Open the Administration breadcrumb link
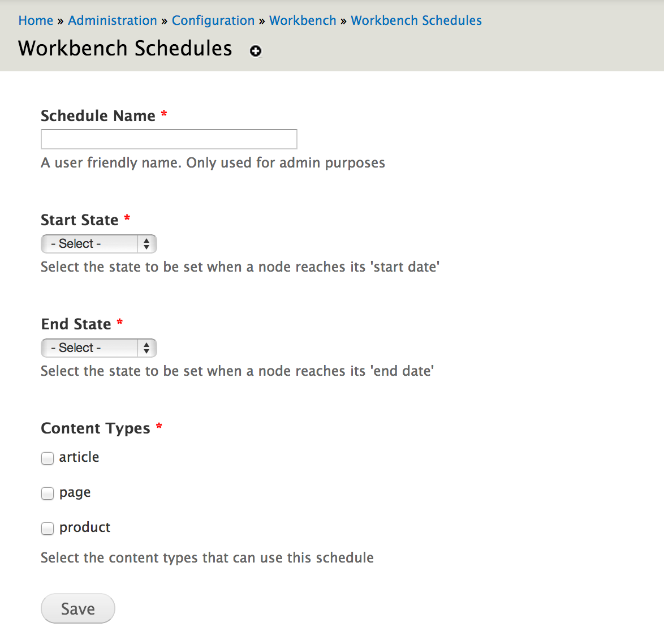 point(113,20)
